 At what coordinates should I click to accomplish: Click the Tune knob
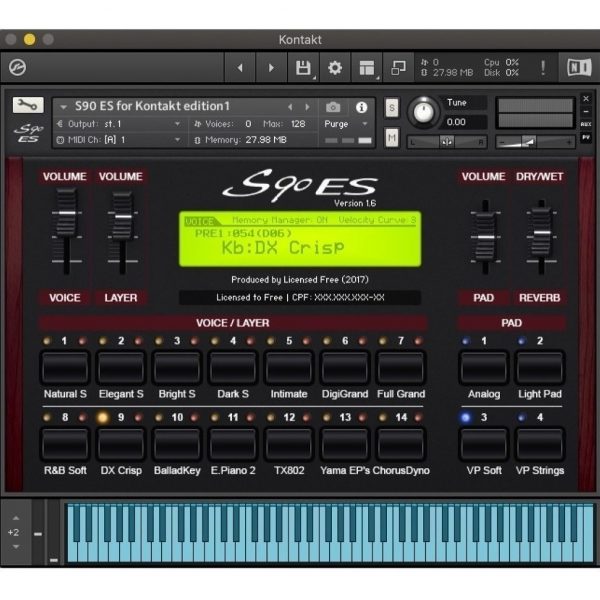(x=423, y=112)
